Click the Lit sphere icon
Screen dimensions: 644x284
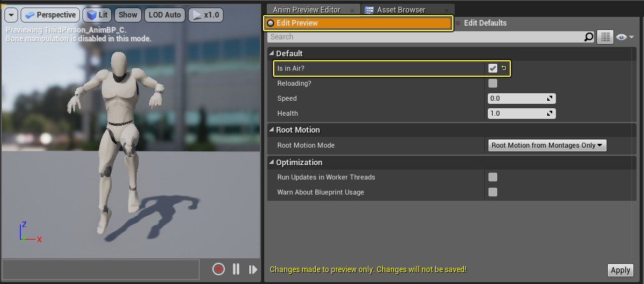(92, 15)
